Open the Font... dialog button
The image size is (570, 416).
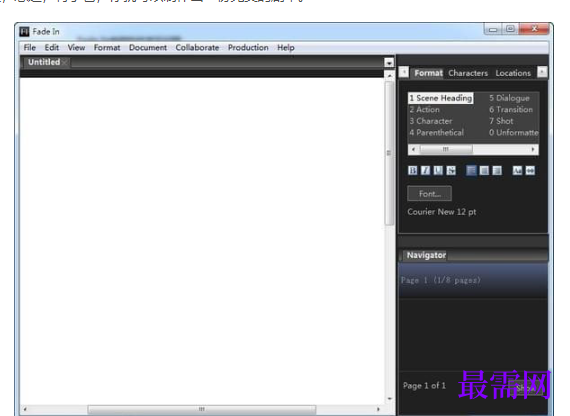pos(430,193)
